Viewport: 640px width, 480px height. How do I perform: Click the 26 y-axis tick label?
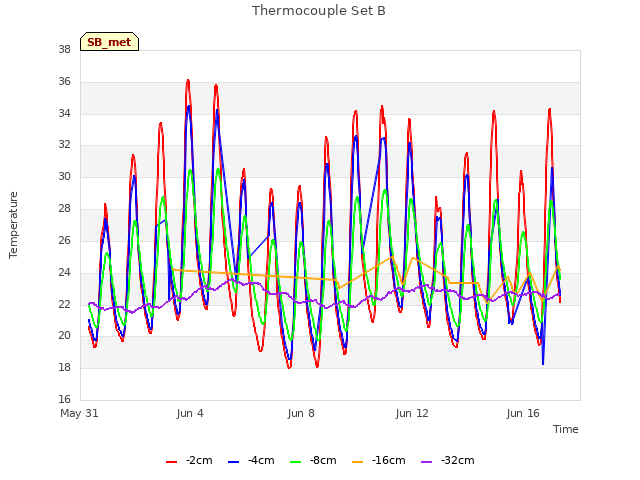coord(64,240)
